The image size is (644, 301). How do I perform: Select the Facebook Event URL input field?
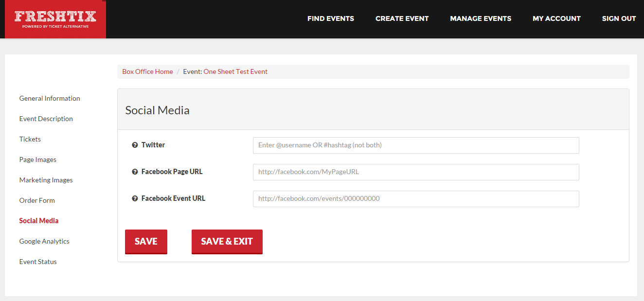pos(416,198)
